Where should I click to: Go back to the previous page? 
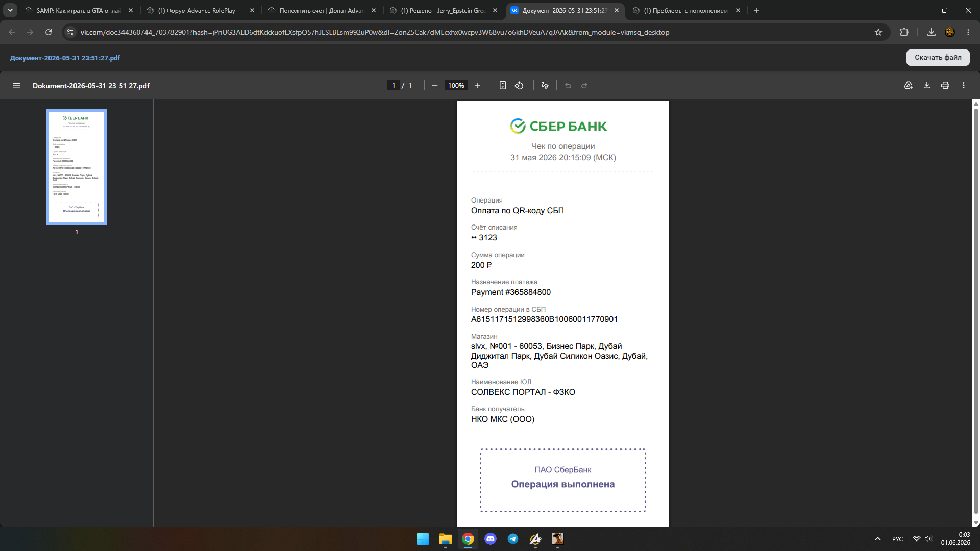pos(12,32)
